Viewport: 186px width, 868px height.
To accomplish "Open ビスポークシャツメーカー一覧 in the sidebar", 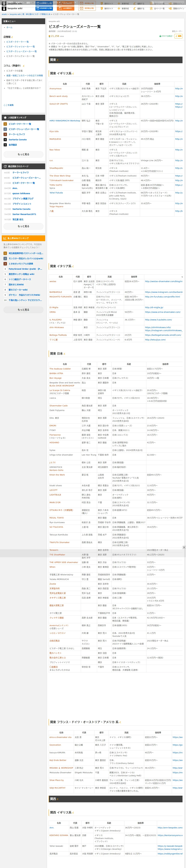I will (x=21, y=46).
